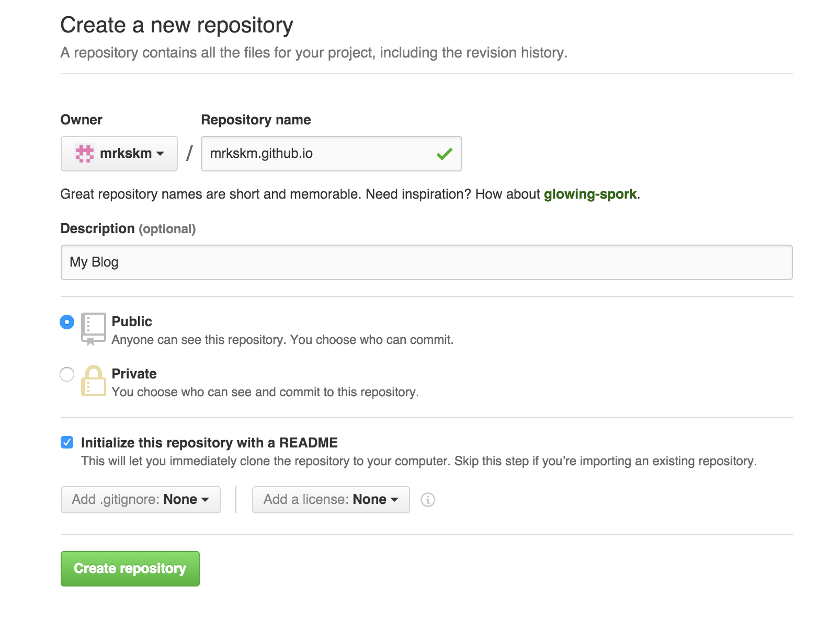Focus the Repository name input field
Viewport: 840px width, 621px height.
[332, 154]
